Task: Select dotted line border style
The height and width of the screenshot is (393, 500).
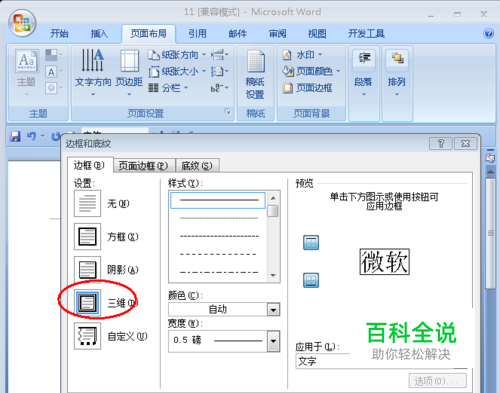Action: pyautogui.click(x=219, y=218)
